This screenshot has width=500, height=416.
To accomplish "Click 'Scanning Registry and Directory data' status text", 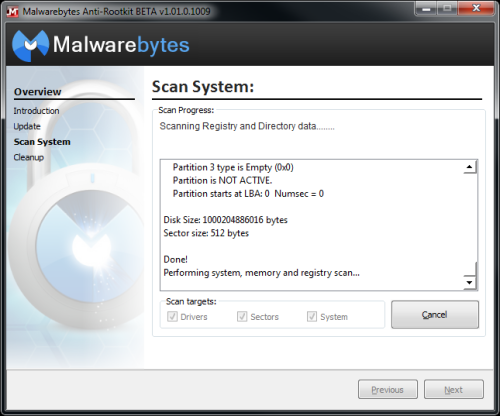I will 247,126.
